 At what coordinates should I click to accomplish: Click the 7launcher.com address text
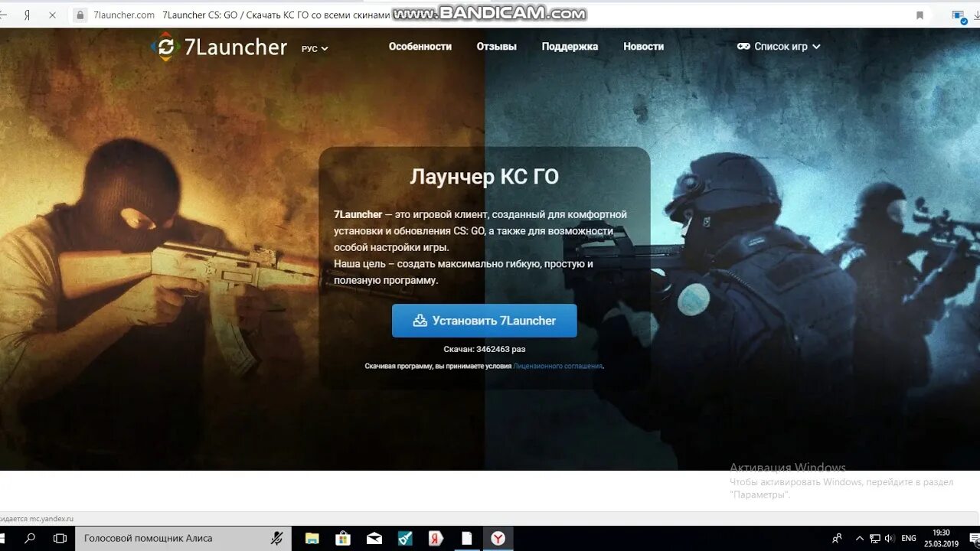124,15
